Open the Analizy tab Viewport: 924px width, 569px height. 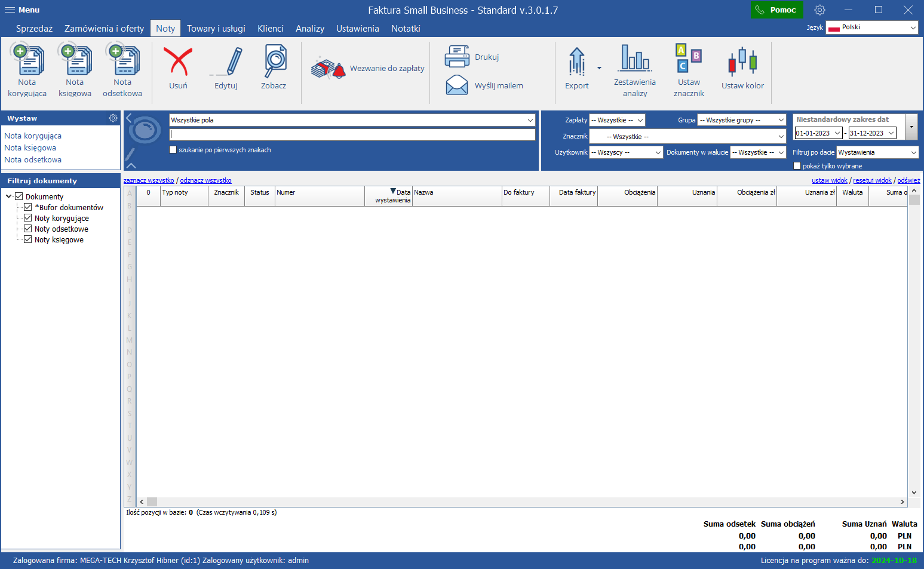point(310,29)
